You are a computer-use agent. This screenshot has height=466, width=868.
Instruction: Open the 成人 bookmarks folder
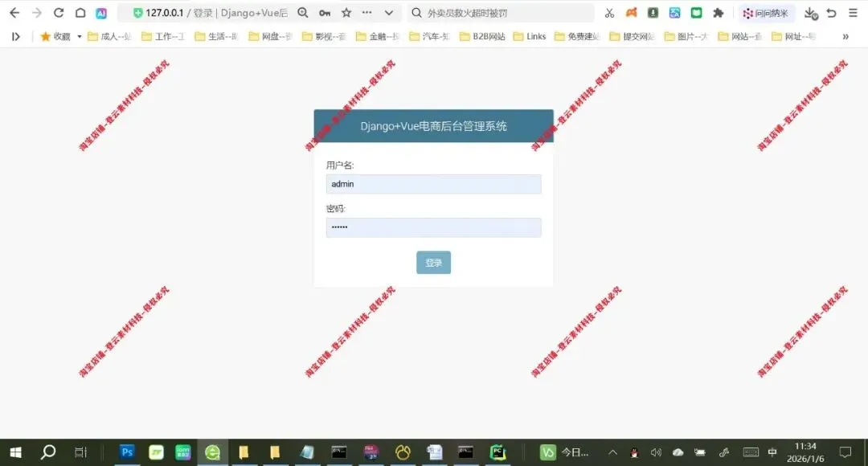point(109,36)
